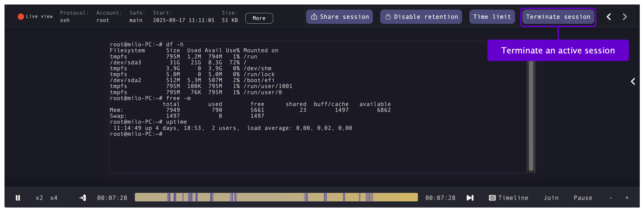Skip to end of recording
644x214 pixels.
pos(470,198)
